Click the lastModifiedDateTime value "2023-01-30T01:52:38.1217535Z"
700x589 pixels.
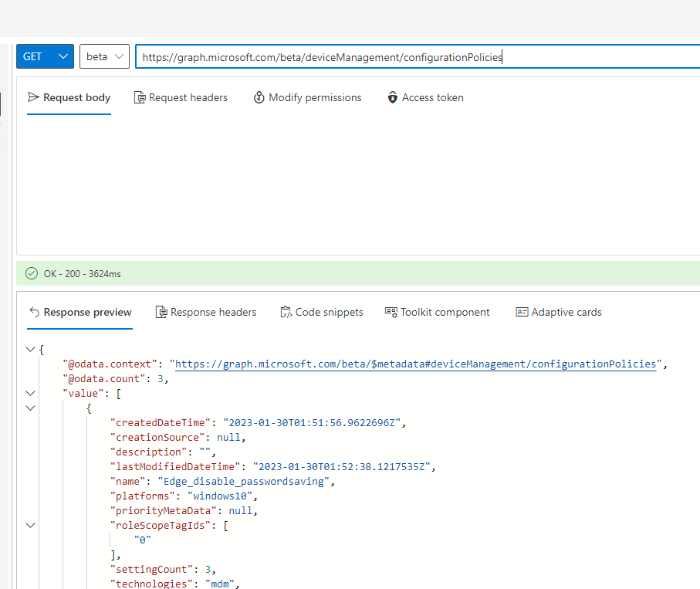342,466
